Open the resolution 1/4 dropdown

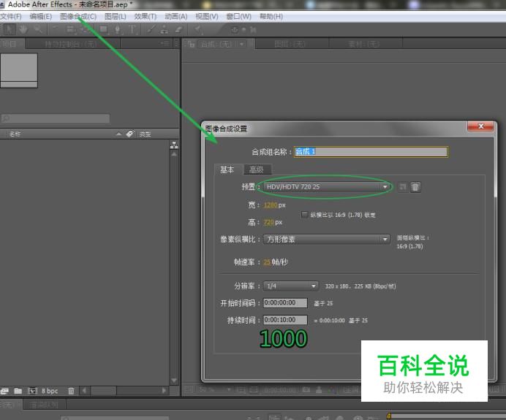coord(291,286)
